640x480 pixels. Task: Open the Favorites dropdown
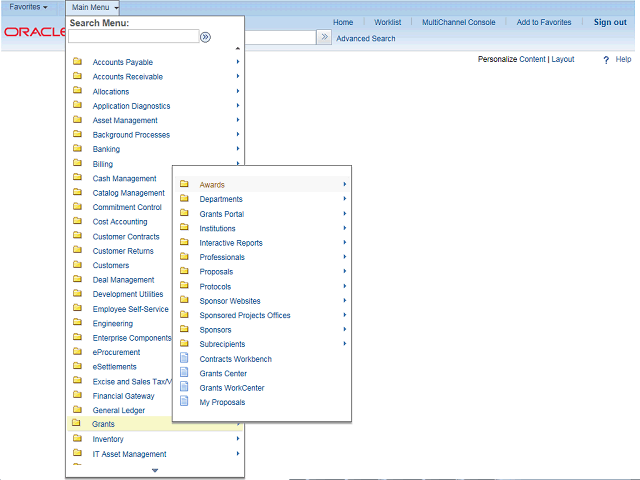pos(28,7)
